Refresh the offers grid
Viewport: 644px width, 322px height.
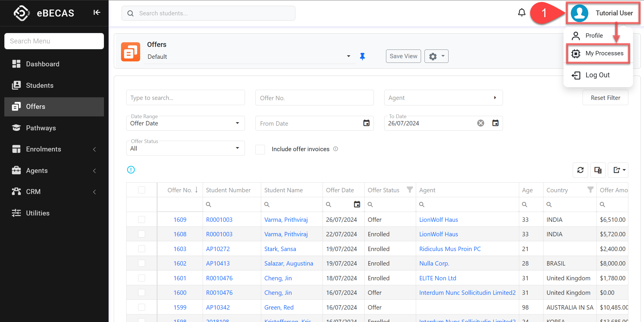pos(580,170)
